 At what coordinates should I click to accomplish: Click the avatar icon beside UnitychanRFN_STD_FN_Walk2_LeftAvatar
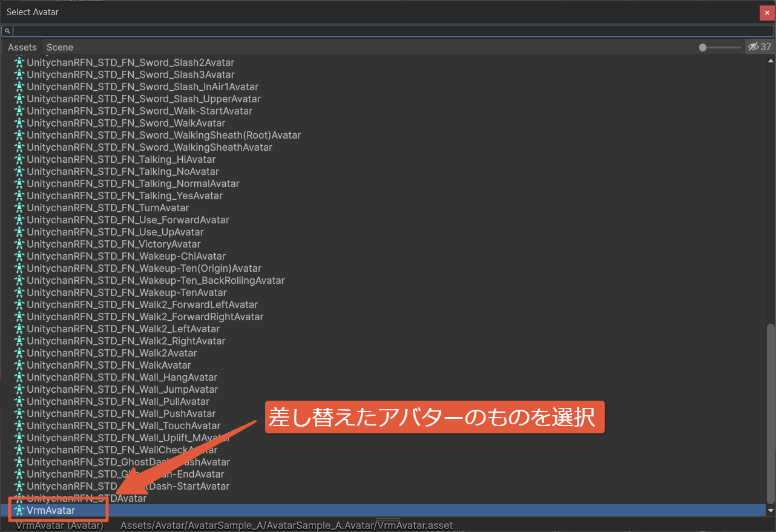coord(19,329)
